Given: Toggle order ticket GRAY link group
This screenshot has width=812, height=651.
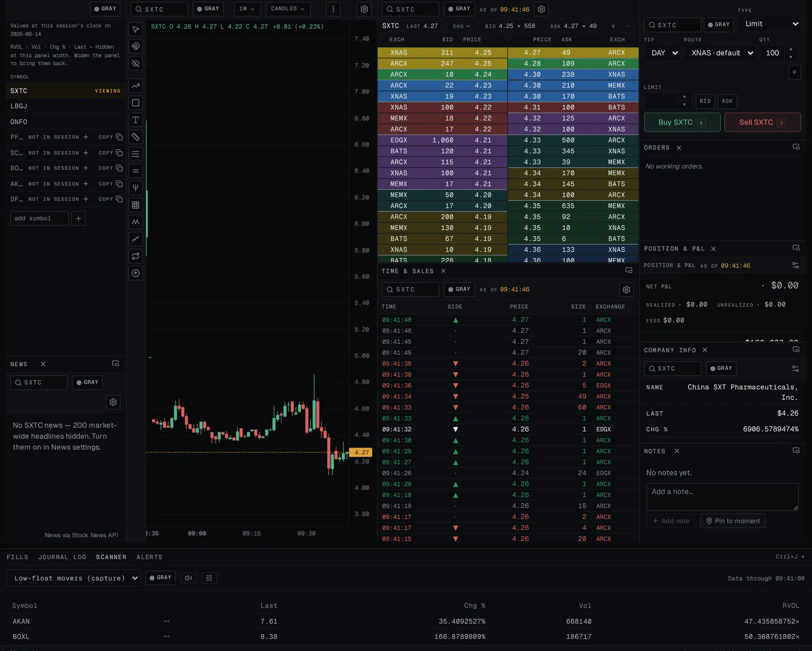Looking at the screenshot, I should pyautogui.click(x=719, y=25).
